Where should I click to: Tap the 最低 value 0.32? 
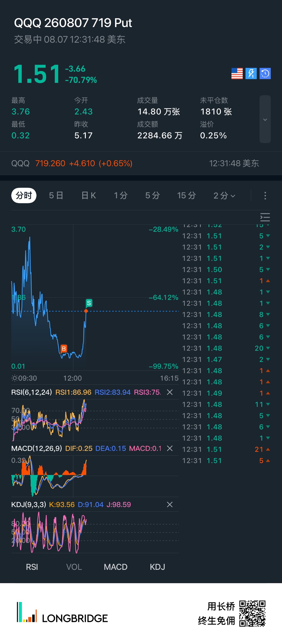click(21, 135)
